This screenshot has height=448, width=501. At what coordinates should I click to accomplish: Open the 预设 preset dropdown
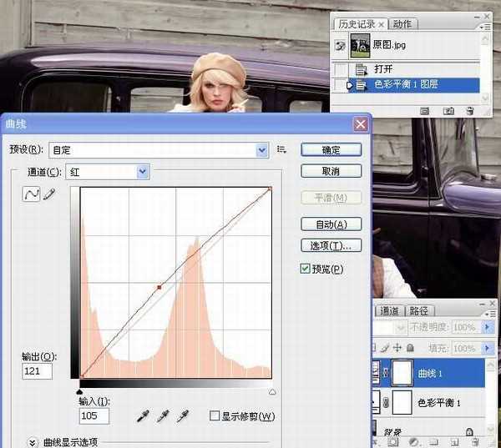[262, 150]
